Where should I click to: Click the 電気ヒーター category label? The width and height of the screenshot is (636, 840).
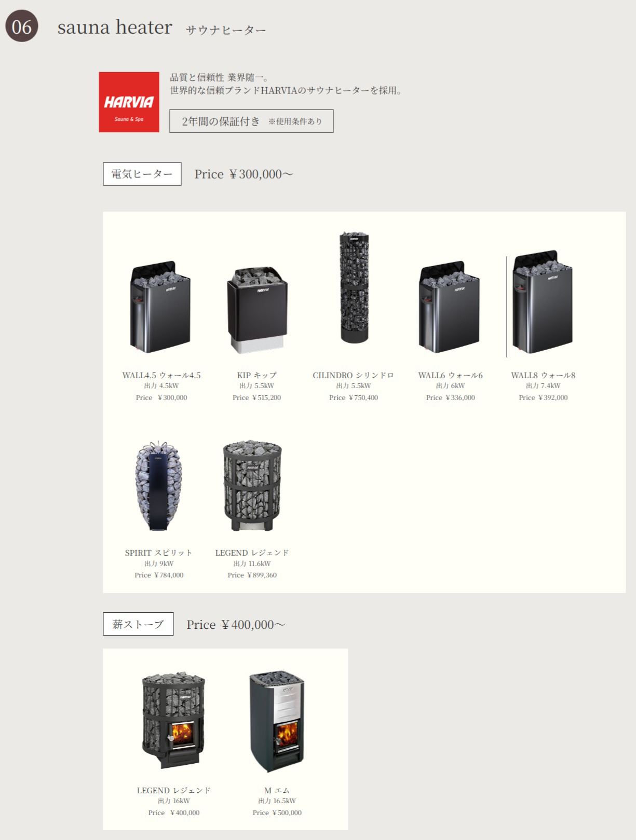pyautogui.click(x=142, y=174)
